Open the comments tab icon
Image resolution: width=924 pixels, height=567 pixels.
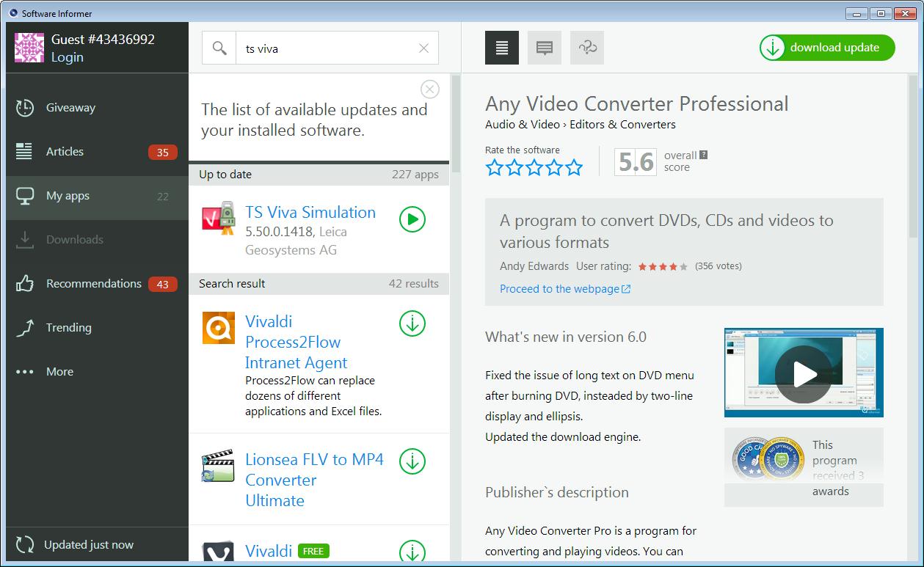(545, 48)
